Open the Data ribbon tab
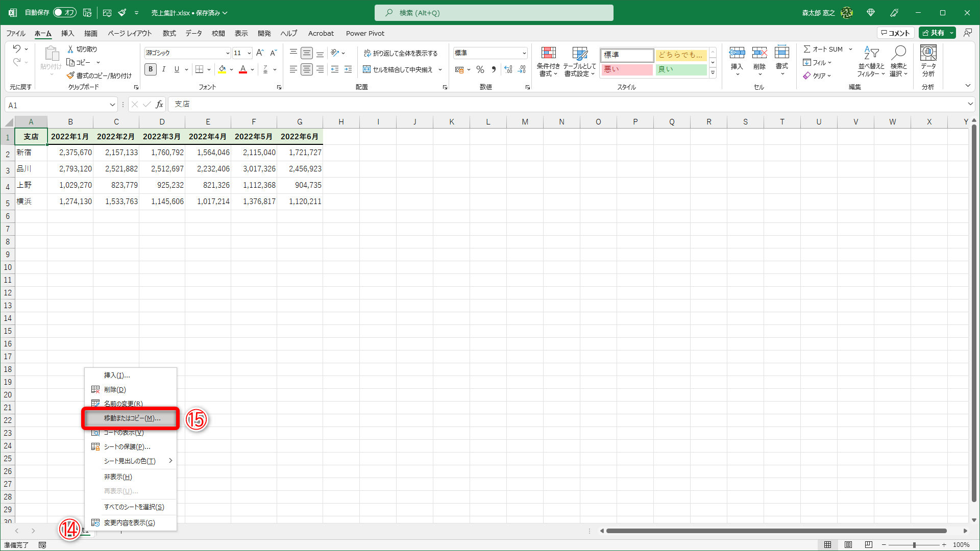The height and width of the screenshot is (551, 980). coord(193,33)
